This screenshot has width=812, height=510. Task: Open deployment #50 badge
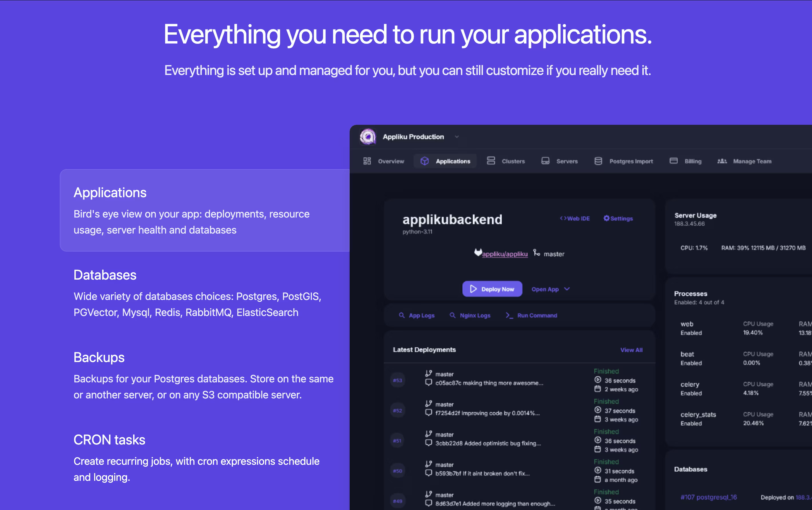click(398, 471)
